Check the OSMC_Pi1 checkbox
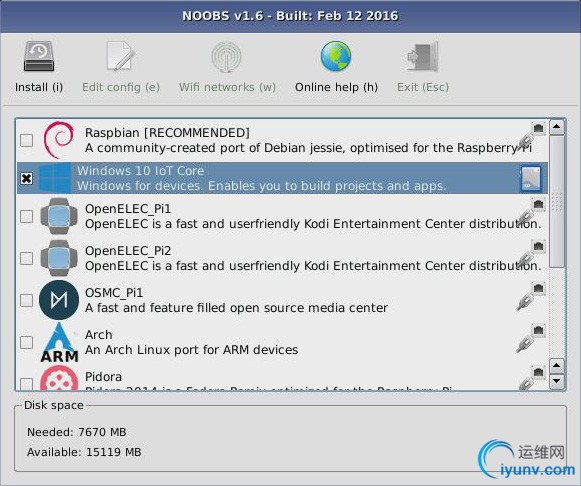This screenshot has width=581, height=486. point(26,300)
